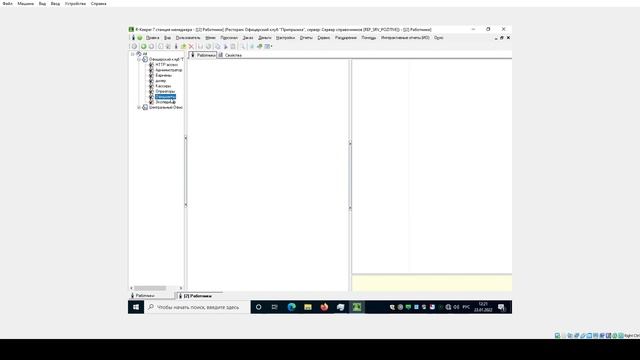Click the first round icon in the toolbar
Viewport: 640px width, 360px height.
coord(134,46)
